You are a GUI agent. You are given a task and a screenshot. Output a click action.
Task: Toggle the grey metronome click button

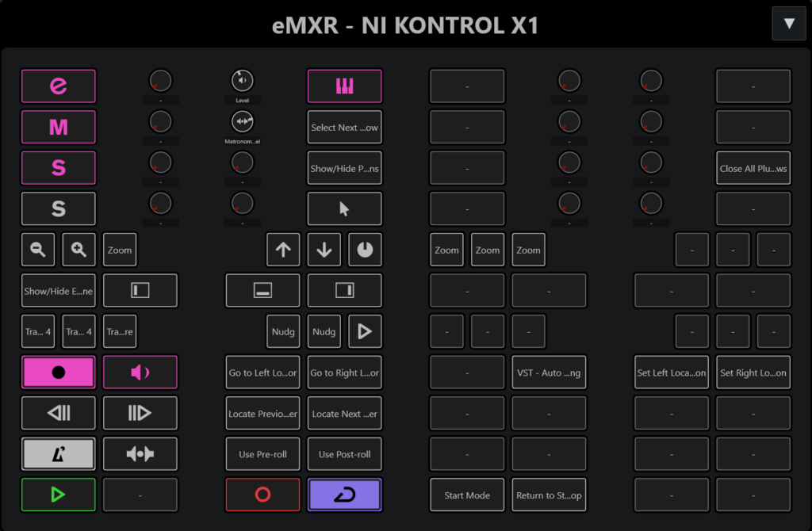[x=59, y=454]
